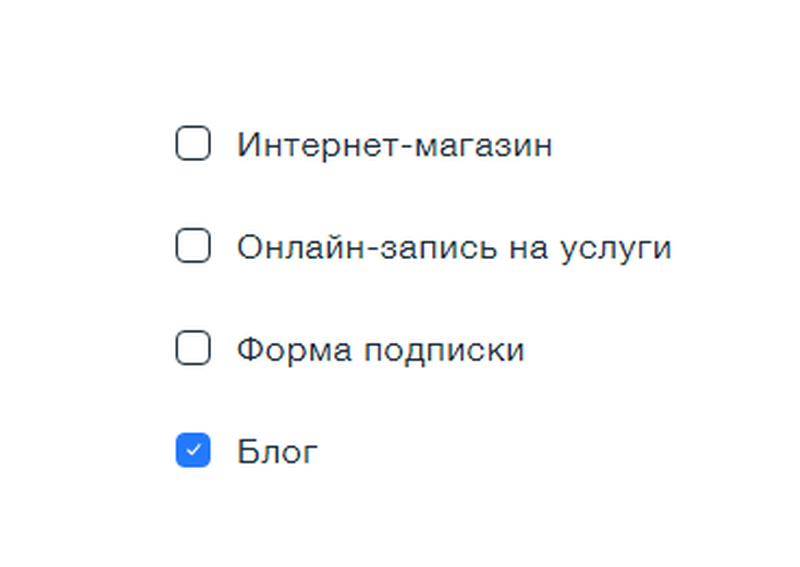The height and width of the screenshot is (567, 800).
Task: Select the empty box beside Форма подписки
Action: click(193, 349)
